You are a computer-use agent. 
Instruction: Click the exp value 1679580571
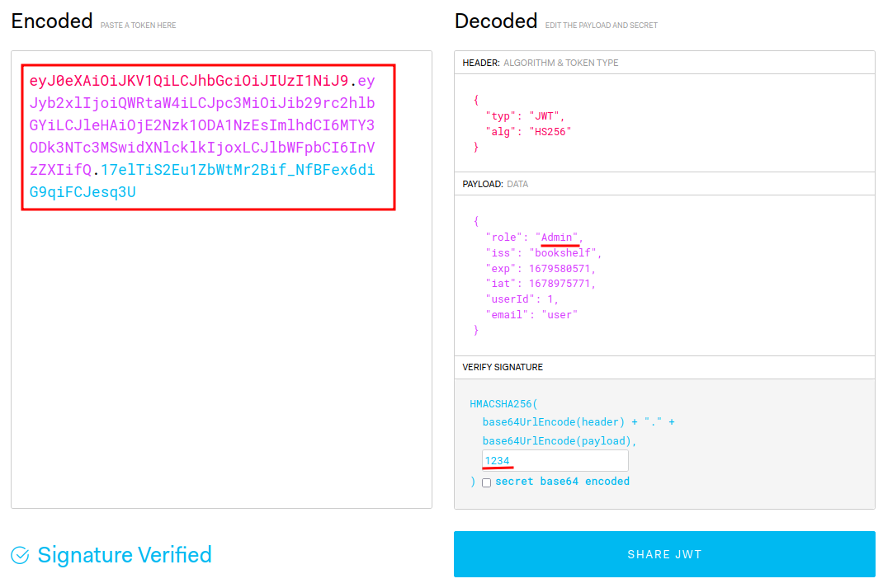[560, 268]
